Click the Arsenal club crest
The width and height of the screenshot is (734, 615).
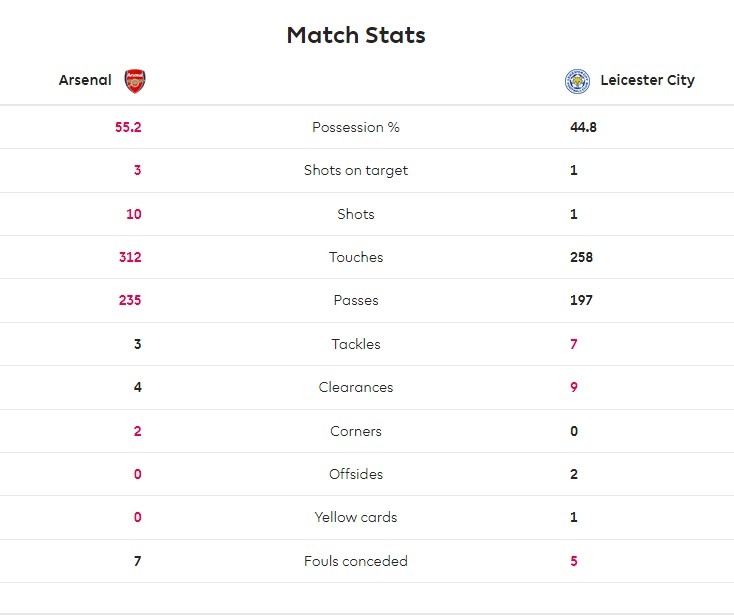[134, 81]
